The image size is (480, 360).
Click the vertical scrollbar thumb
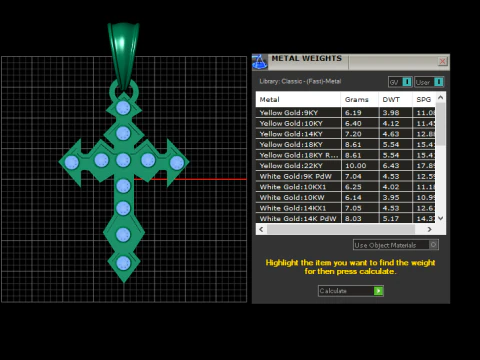coord(441,124)
